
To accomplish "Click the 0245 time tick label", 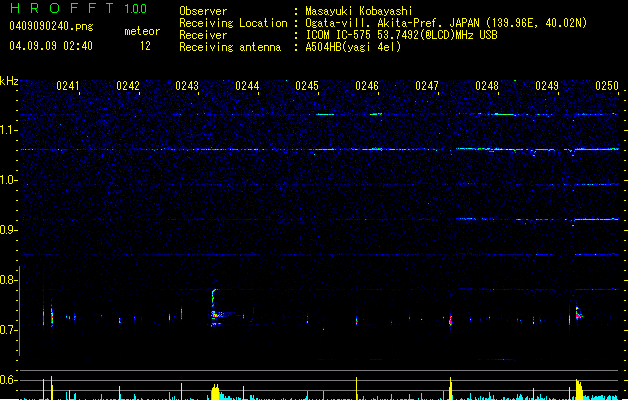I will [307, 87].
